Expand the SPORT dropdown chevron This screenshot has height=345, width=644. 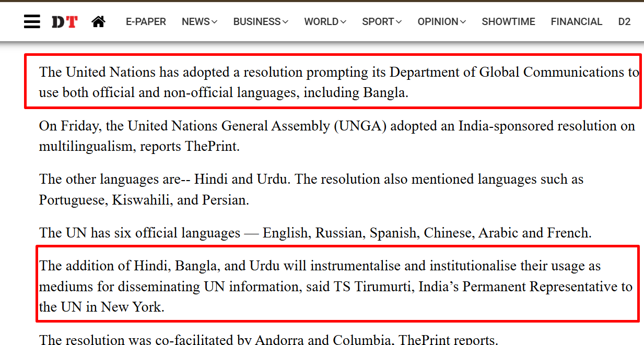click(399, 22)
